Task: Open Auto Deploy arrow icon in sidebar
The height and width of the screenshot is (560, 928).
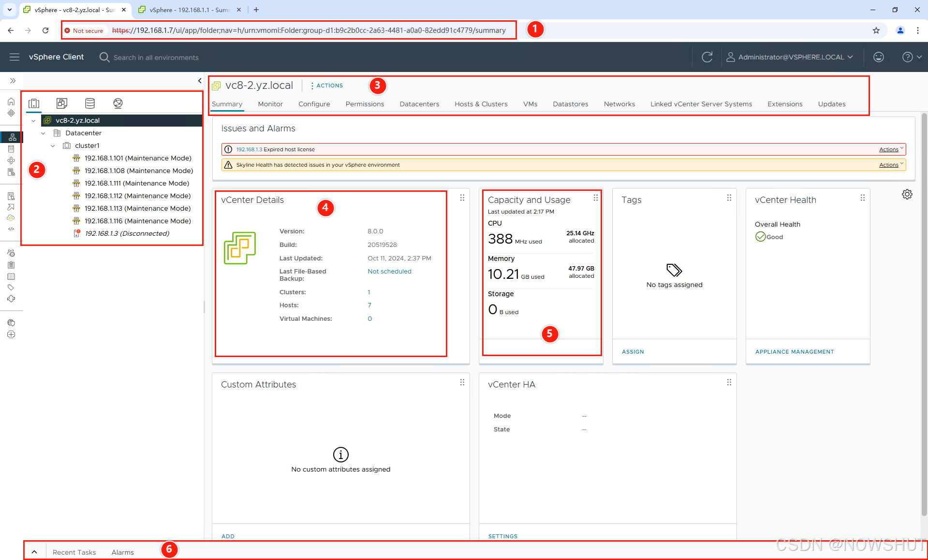Action: [11, 207]
